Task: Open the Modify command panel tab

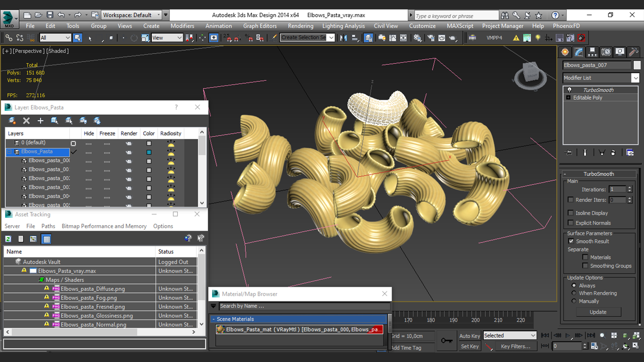Action: pos(579,52)
